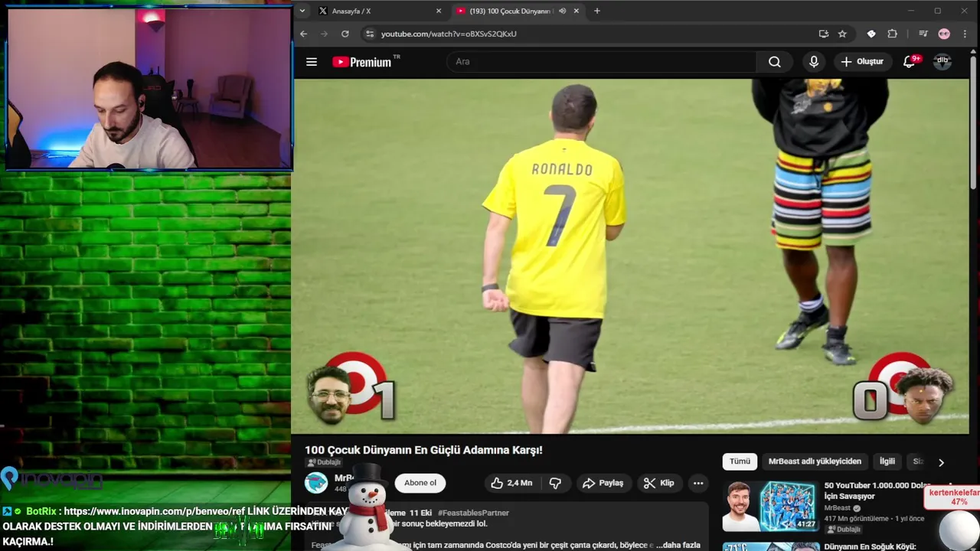Click the page vertical scrollbar
The width and height of the screenshot is (980, 551).
[974, 122]
